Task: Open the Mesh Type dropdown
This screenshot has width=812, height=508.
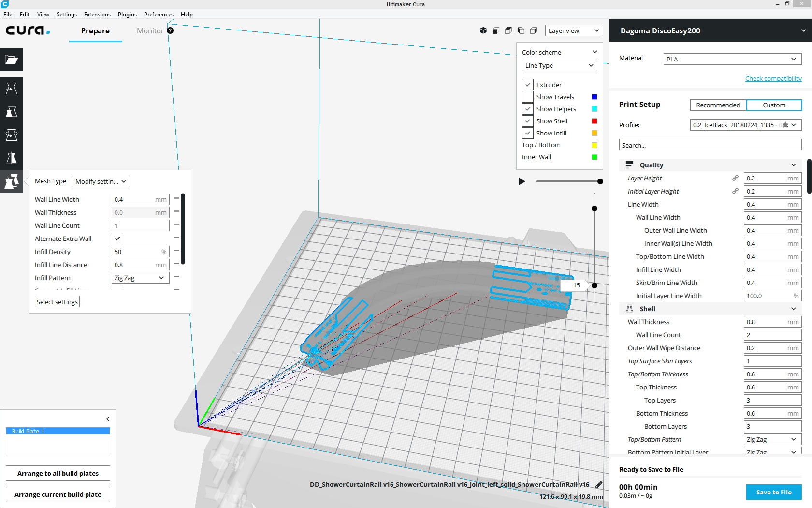Action: click(101, 181)
